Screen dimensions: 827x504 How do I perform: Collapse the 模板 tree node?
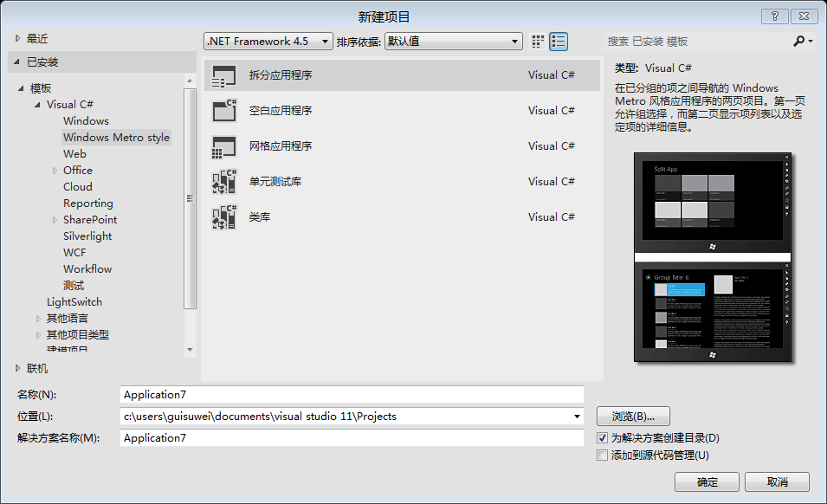[21, 88]
